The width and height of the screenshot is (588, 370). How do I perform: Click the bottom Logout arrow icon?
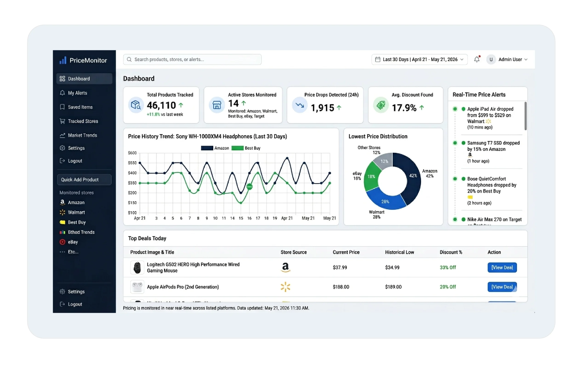tap(62, 304)
